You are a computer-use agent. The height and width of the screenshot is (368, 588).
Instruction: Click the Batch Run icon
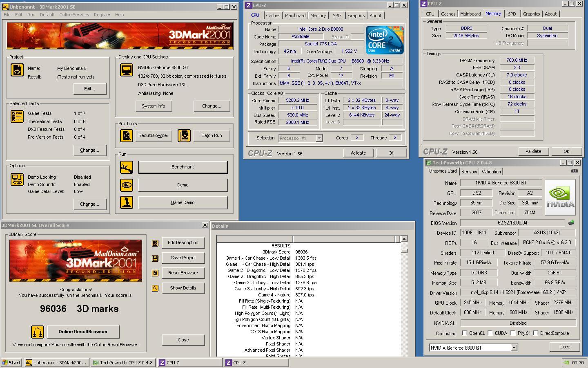(184, 136)
